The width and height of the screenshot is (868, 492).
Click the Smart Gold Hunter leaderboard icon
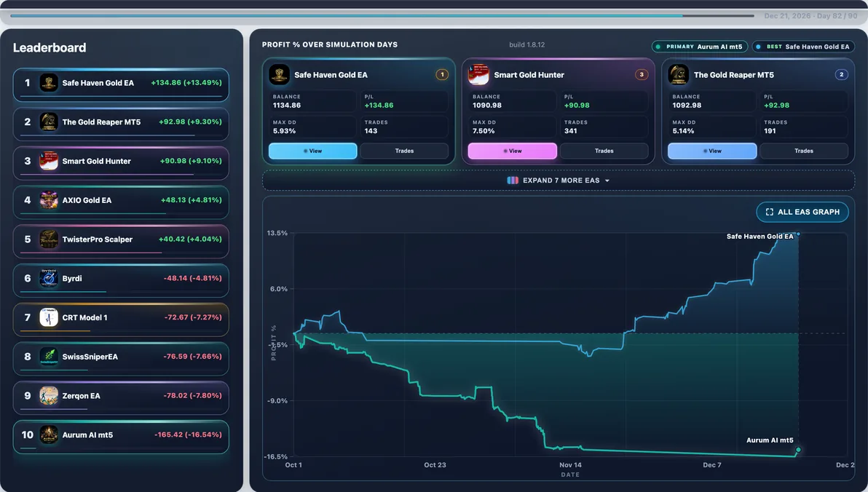click(x=49, y=161)
